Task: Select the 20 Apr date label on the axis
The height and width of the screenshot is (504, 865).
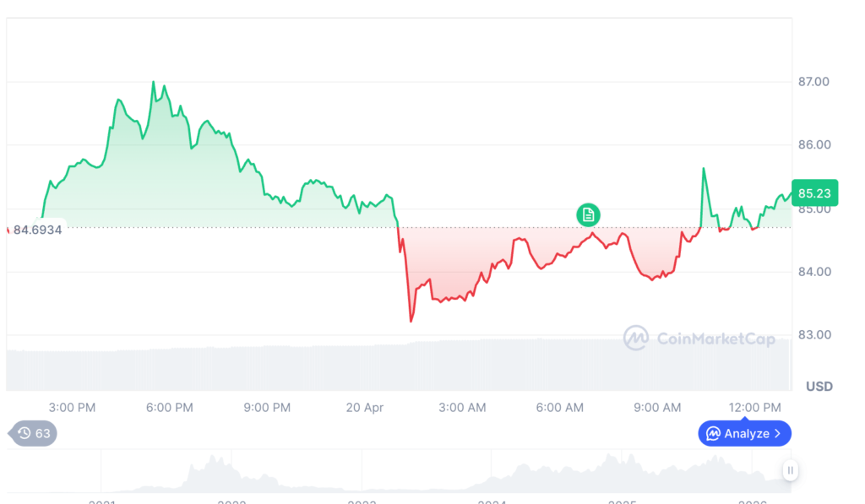Action: (x=364, y=407)
